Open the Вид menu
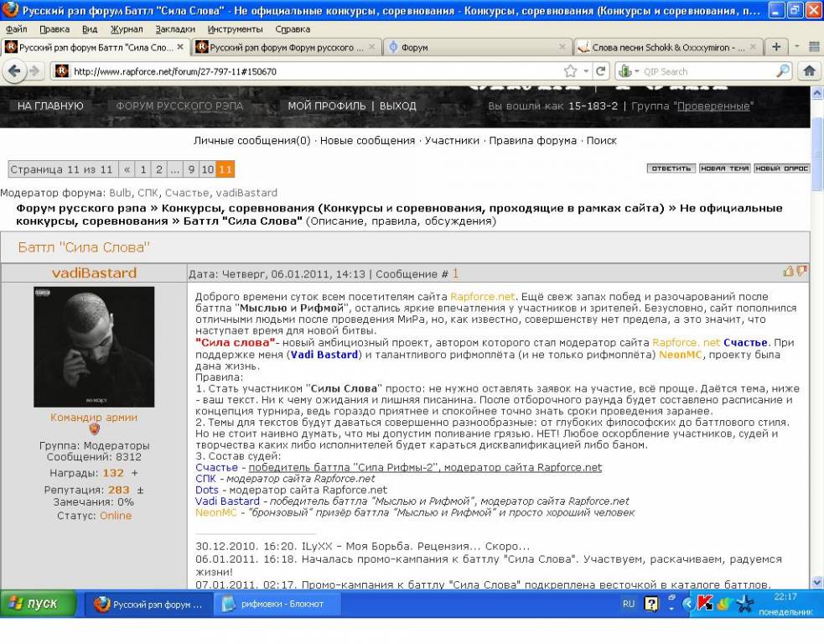 90,29
